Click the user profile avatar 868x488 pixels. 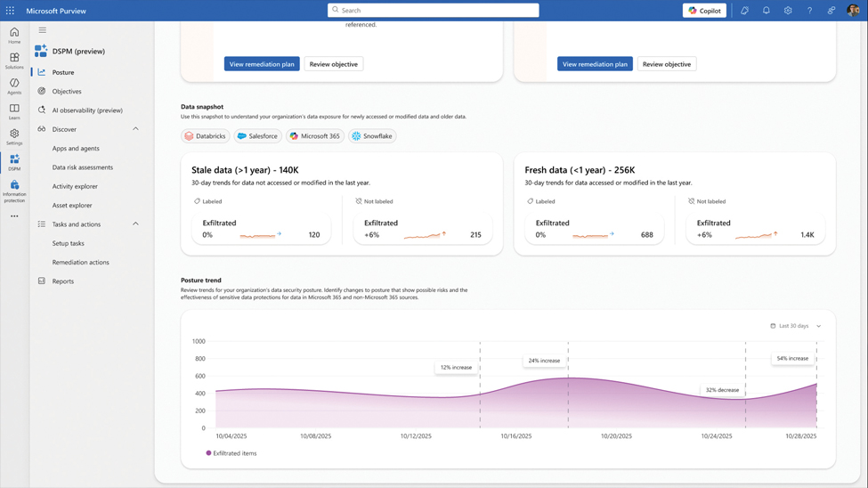point(853,11)
